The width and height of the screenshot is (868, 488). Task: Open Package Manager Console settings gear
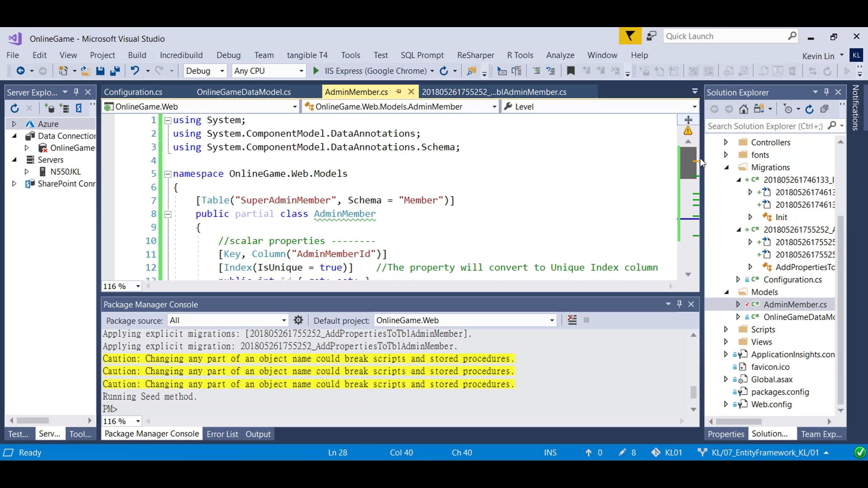(298, 320)
